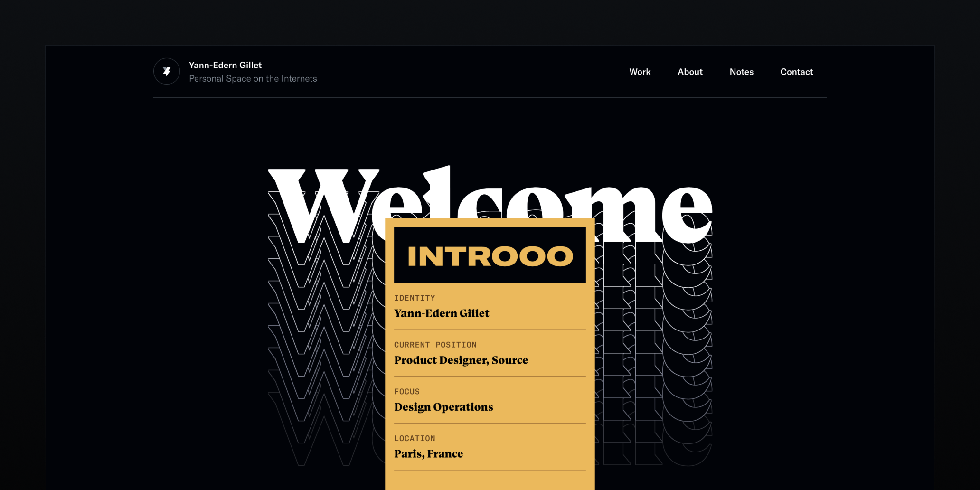
Task: Click the 'Design Operations' entry
Action: (x=443, y=407)
